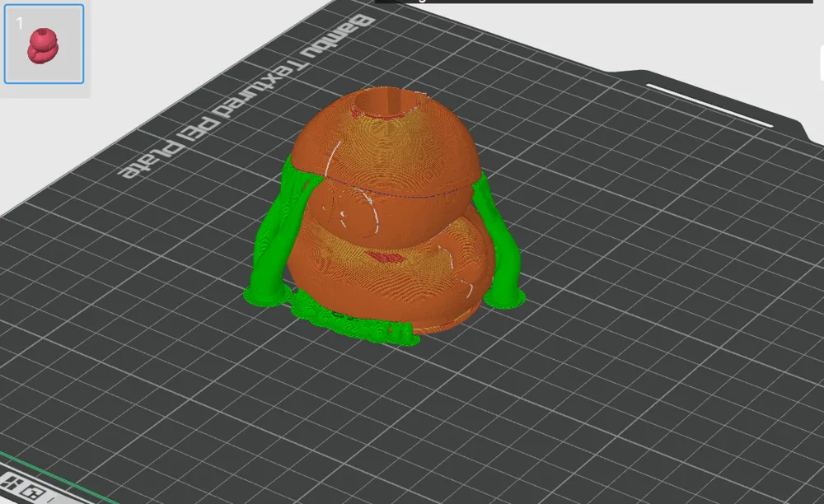The image size is (824, 504).
Task: Select the plate 1 thumbnail in sidebar
Action: 44,43
